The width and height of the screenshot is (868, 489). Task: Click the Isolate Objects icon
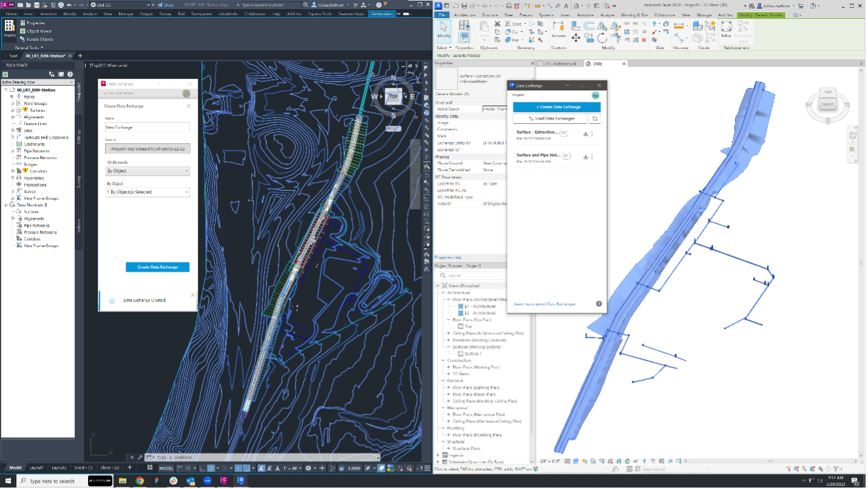[x=23, y=39]
